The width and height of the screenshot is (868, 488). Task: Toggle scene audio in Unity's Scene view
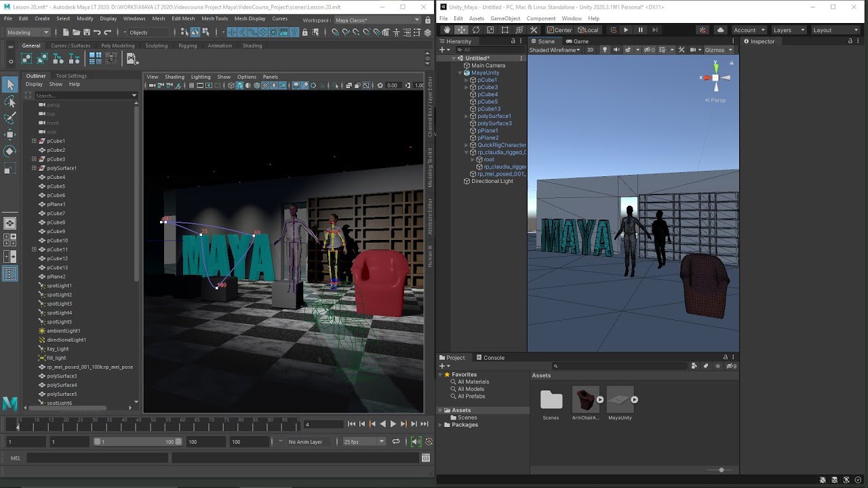pos(616,50)
